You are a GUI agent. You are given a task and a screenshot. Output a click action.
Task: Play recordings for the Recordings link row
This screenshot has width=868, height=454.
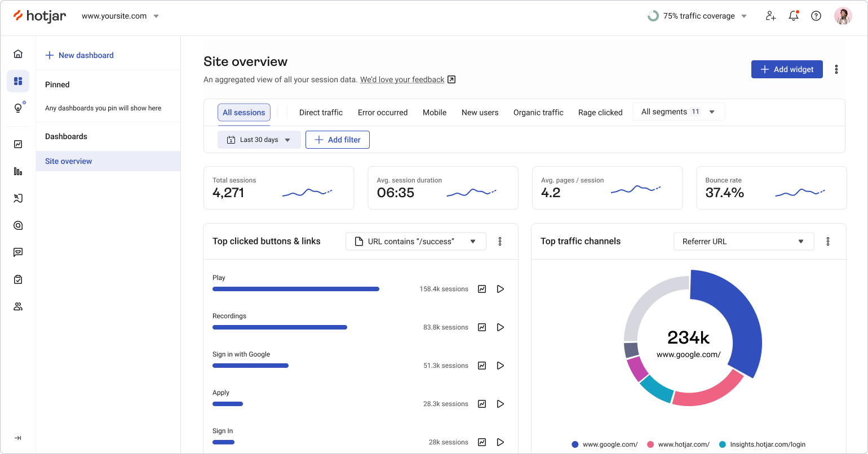[500, 327]
